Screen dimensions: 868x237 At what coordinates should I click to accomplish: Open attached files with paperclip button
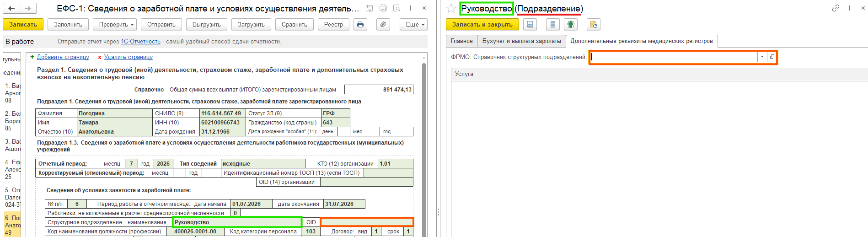coord(383,24)
